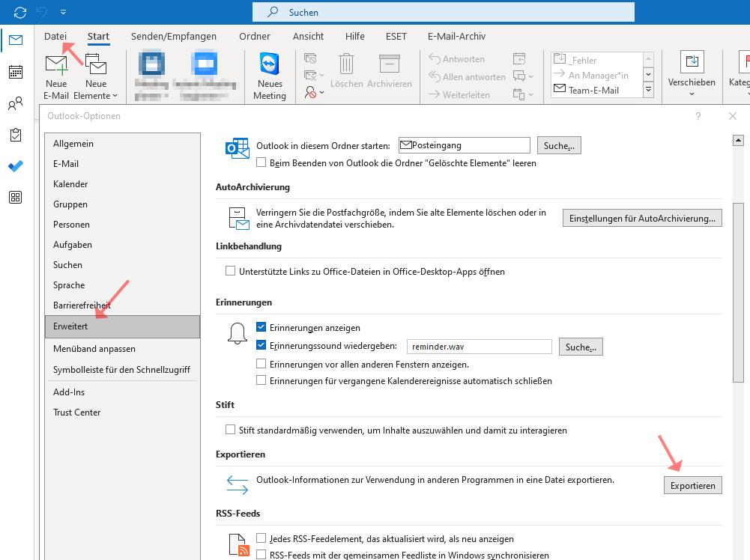Select the Team-E-Mail quick step

[x=597, y=90]
